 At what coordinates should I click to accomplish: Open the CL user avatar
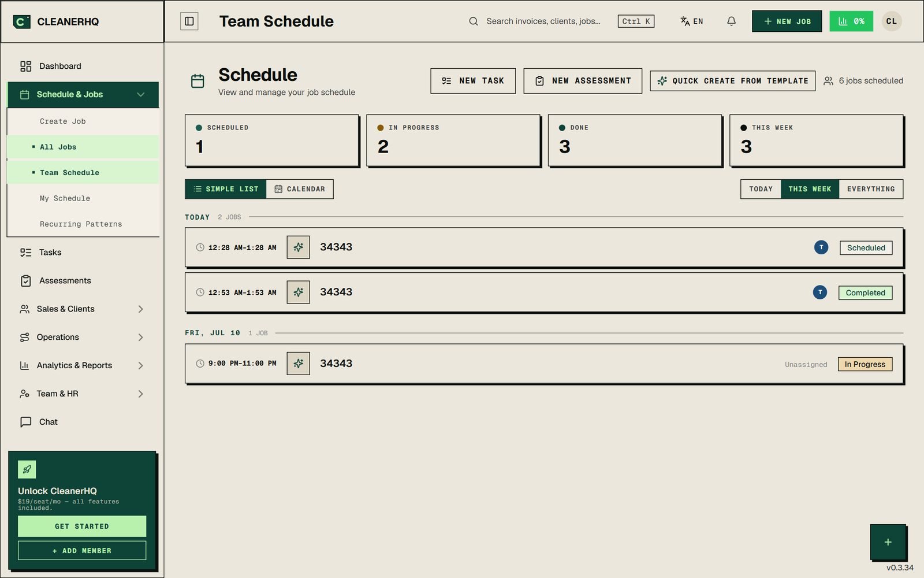tap(892, 21)
